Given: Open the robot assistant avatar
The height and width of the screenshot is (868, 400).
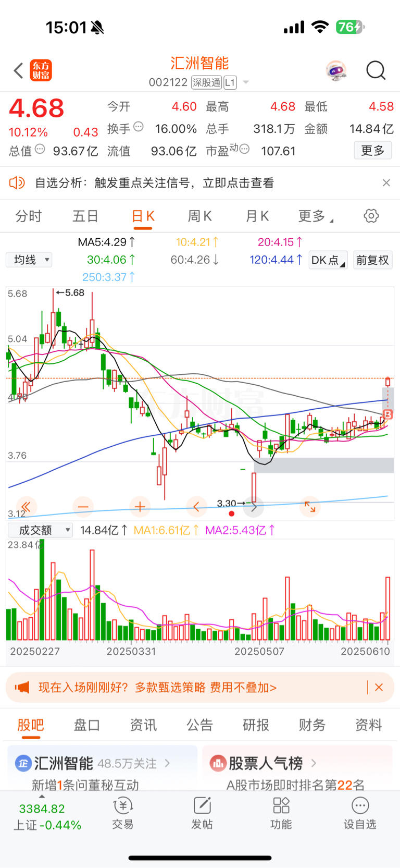Looking at the screenshot, I should click(336, 70).
